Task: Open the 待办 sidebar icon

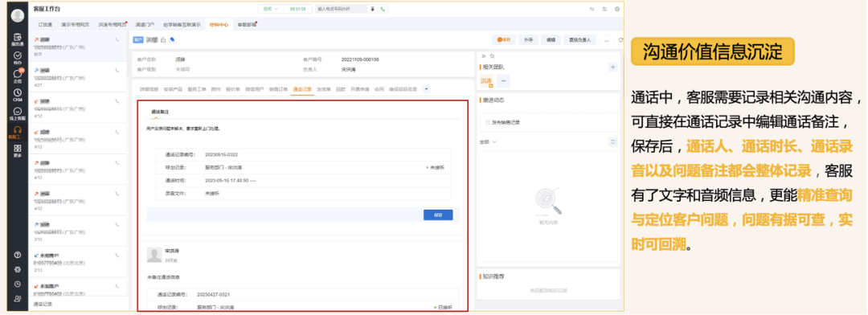Action: (x=18, y=57)
